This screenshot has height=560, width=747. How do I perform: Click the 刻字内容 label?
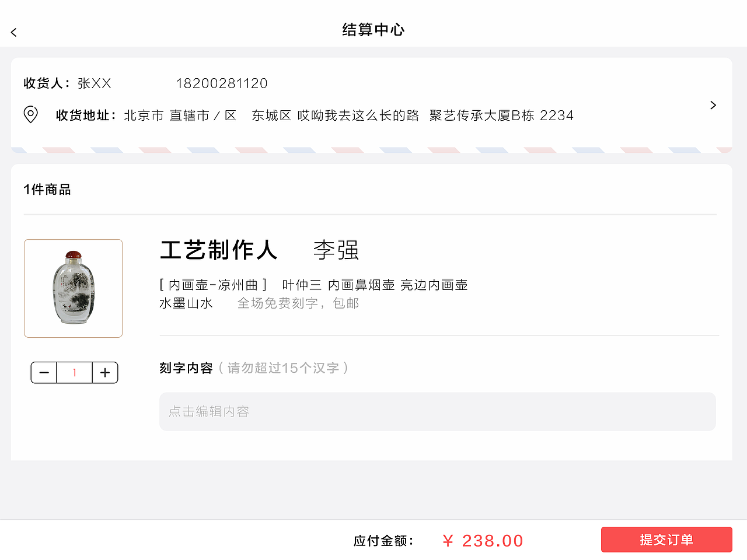tap(185, 368)
